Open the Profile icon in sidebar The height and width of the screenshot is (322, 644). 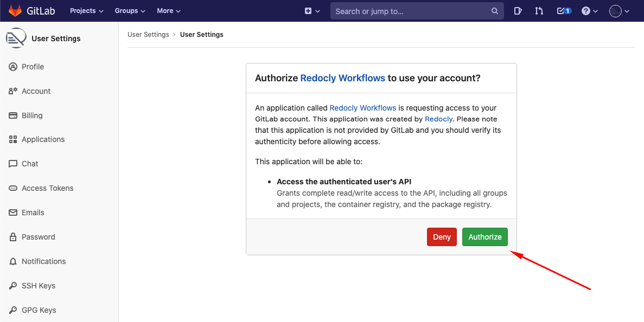point(13,67)
